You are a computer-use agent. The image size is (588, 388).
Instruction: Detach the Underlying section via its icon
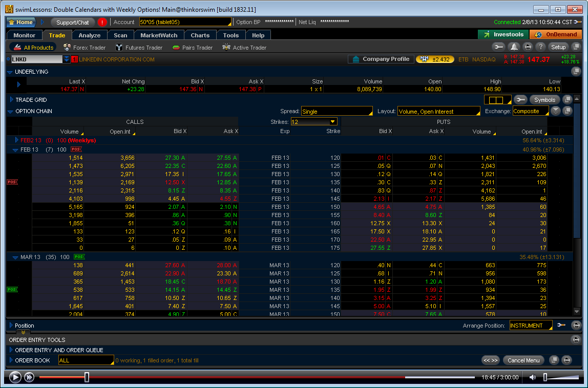point(576,71)
